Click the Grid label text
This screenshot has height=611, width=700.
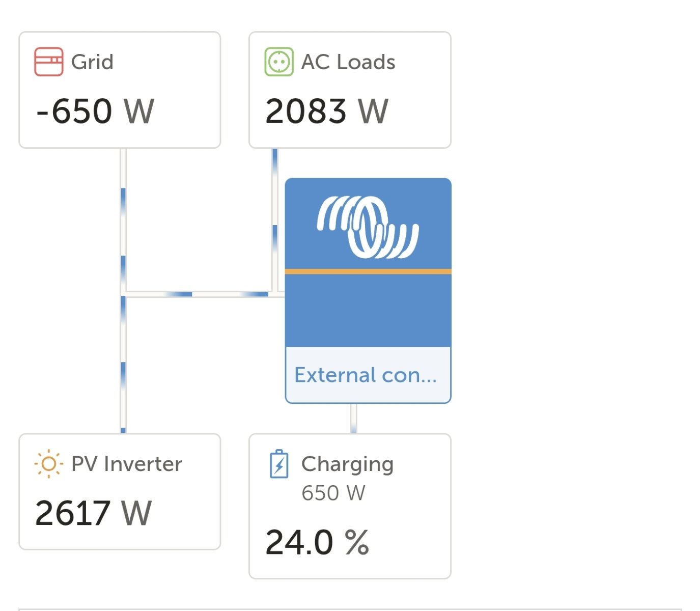click(x=92, y=62)
